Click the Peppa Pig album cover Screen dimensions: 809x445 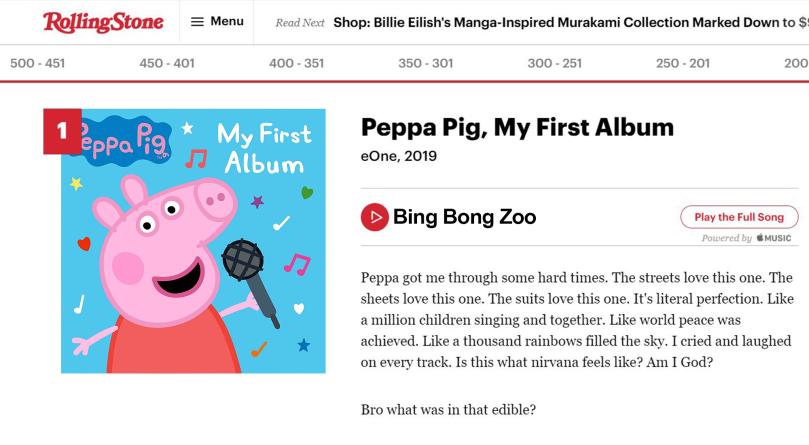[193, 241]
